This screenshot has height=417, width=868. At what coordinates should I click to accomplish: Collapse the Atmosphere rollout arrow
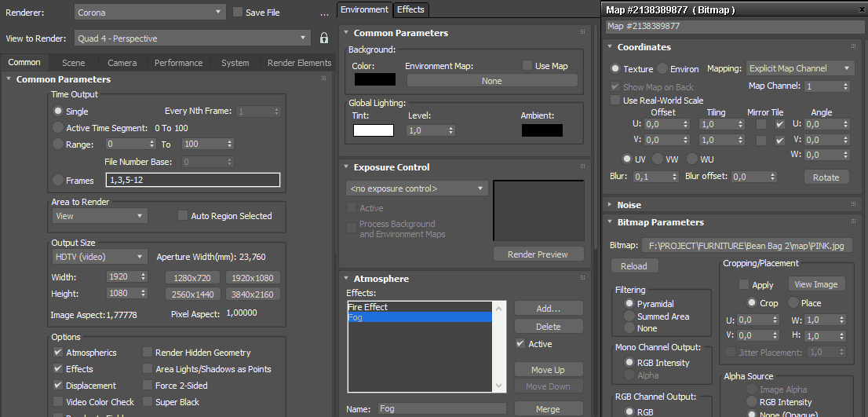346,279
